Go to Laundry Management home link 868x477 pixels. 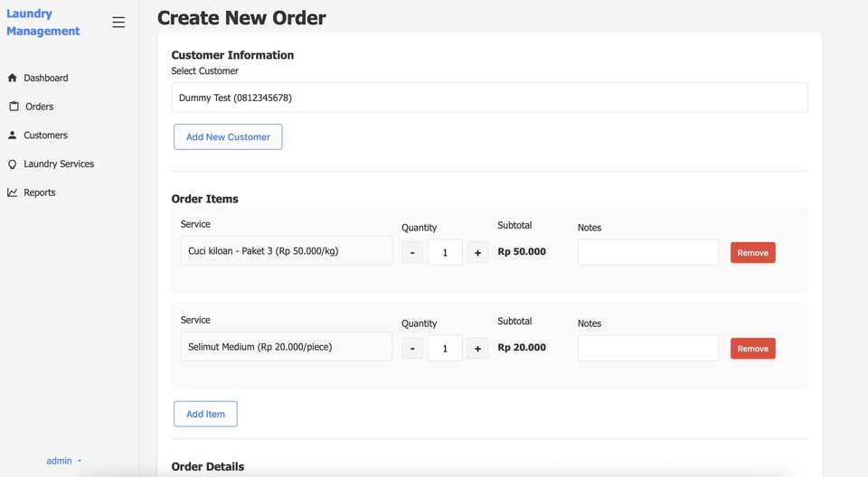pos(43,23)
